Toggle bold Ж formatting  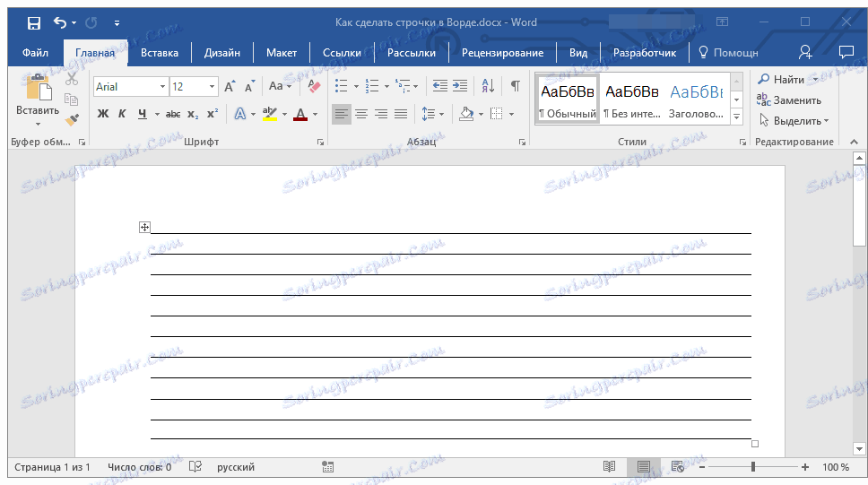pos(103,114)
